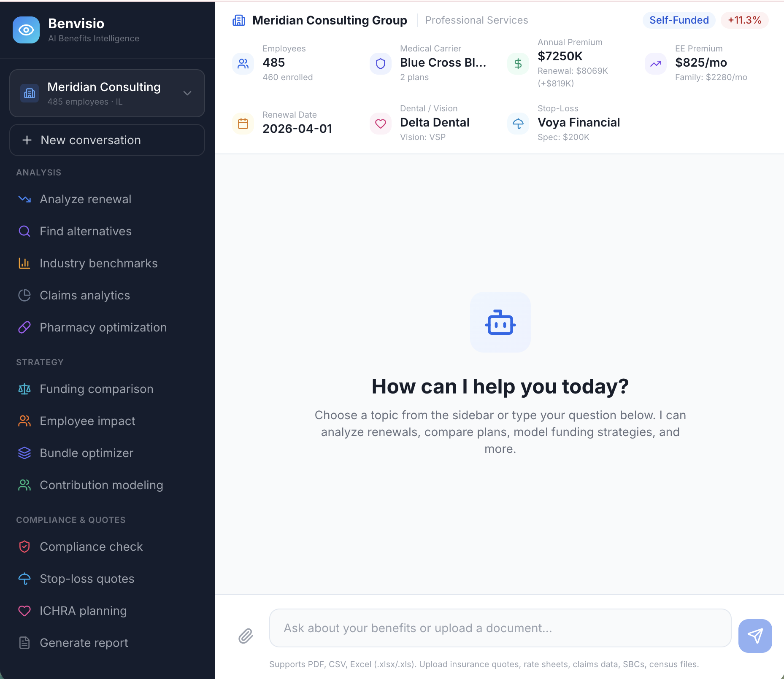Screen dimensions: 784x679
Task: Click the Pharmacy optimization pill icon
Action: point(24,327)
